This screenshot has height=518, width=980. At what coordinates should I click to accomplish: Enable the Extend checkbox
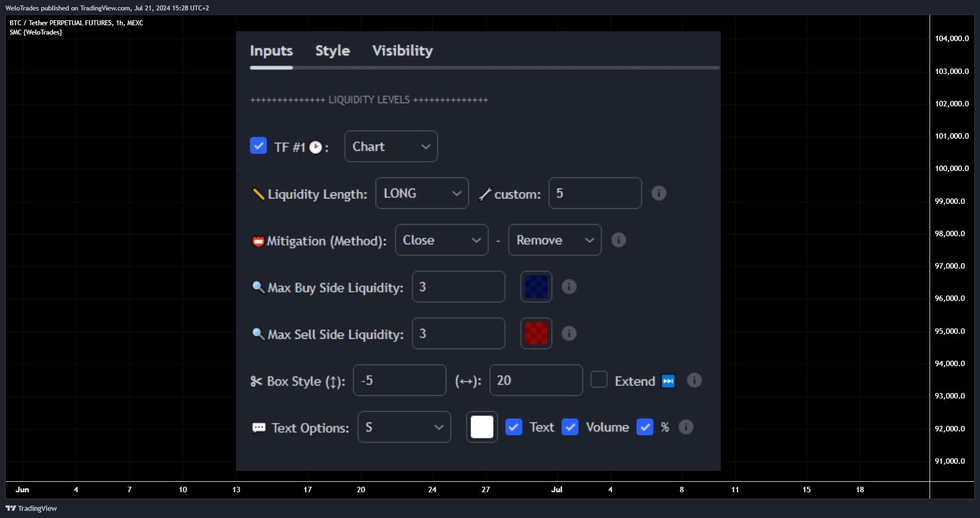coord(599,379)
